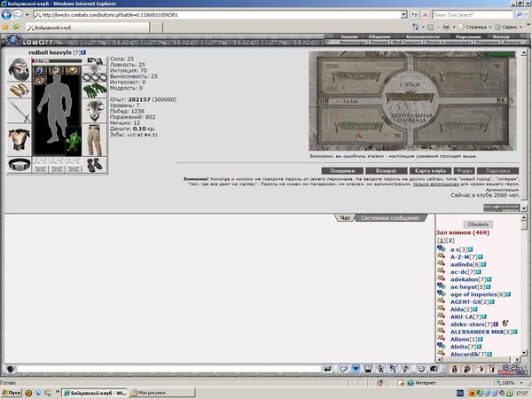Click the eraser clear chat icon
532x399 pixels.
[342, 369]
